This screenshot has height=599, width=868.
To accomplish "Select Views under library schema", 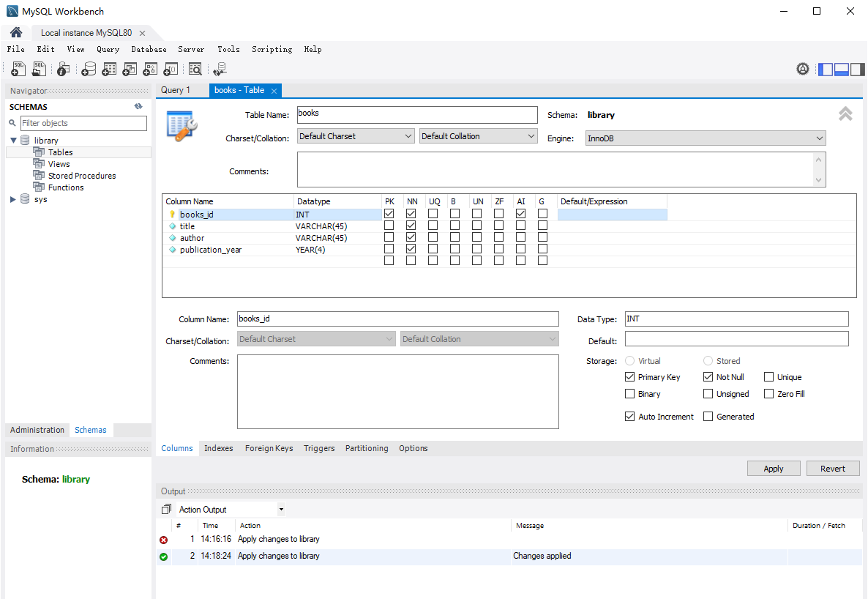I will click(59, 164).
